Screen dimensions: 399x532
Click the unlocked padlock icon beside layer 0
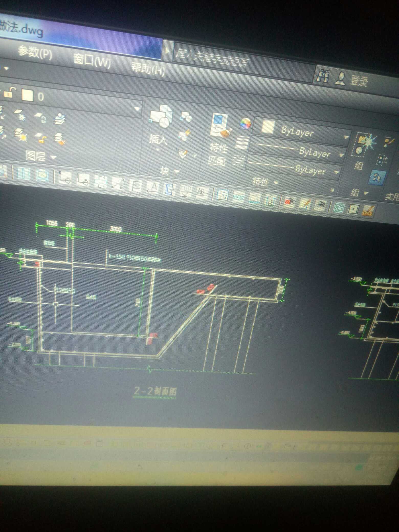[10, 92]
